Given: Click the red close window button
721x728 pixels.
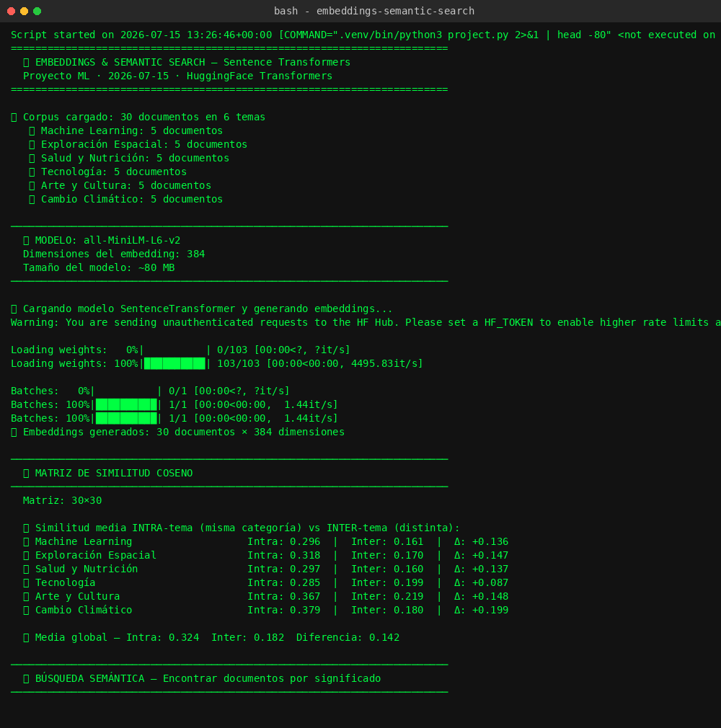Looking at the screenshot, I should pyautogui.click(x=11, y=11).
